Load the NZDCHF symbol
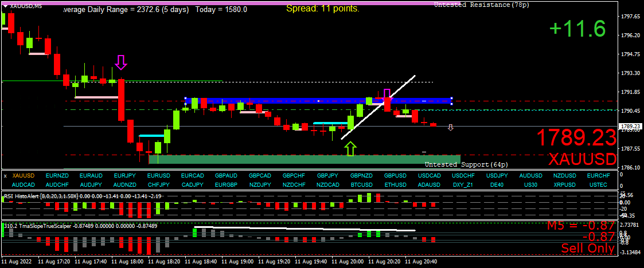 (294, 185)
